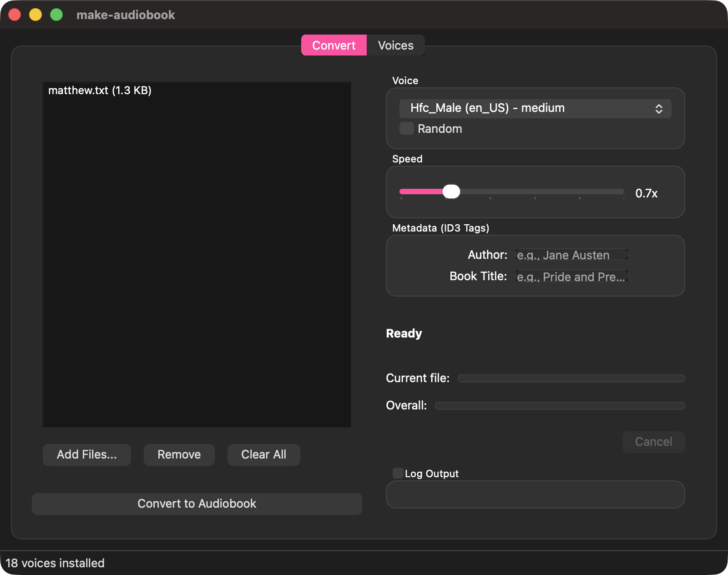Image resolution: width=728 pixels, height=575 pixels.
Task: Click the Add Files button
Action: (86, 454)
